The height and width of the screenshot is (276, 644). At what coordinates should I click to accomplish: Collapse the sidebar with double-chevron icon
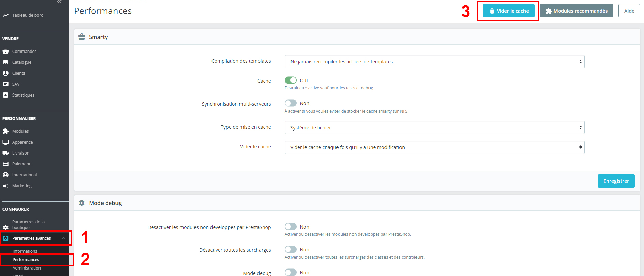(60, 2)
